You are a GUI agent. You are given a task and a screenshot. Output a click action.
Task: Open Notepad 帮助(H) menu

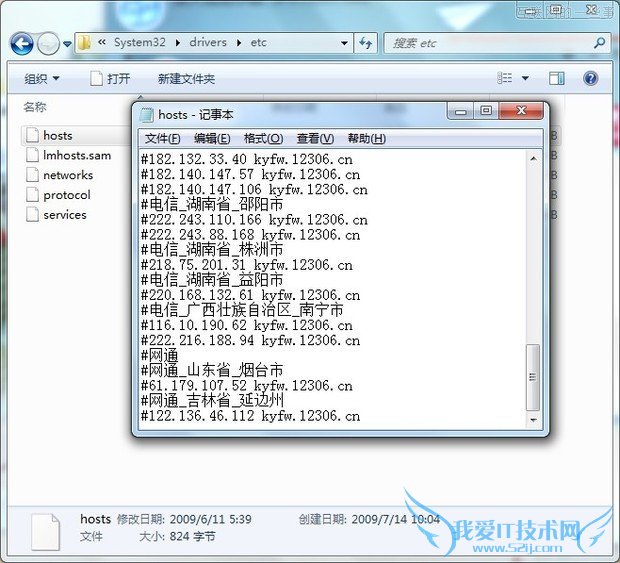(367, 138)
